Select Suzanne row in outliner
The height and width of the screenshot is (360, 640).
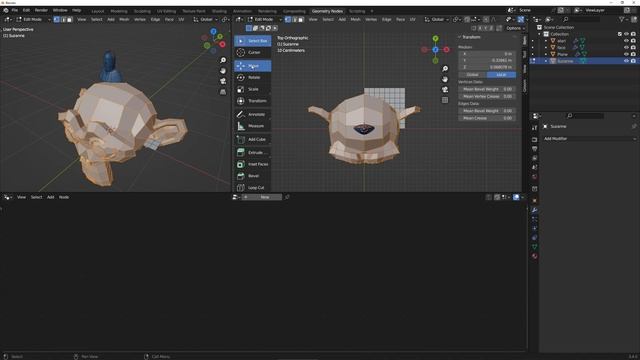pyautogui.click(x=584, y=61)
